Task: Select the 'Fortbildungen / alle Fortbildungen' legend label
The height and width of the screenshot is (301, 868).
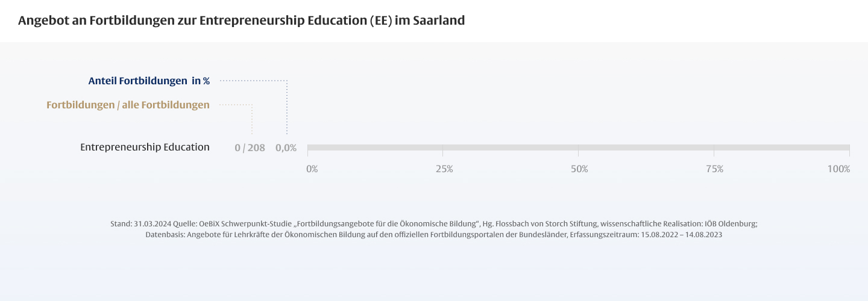Action: 128,105
